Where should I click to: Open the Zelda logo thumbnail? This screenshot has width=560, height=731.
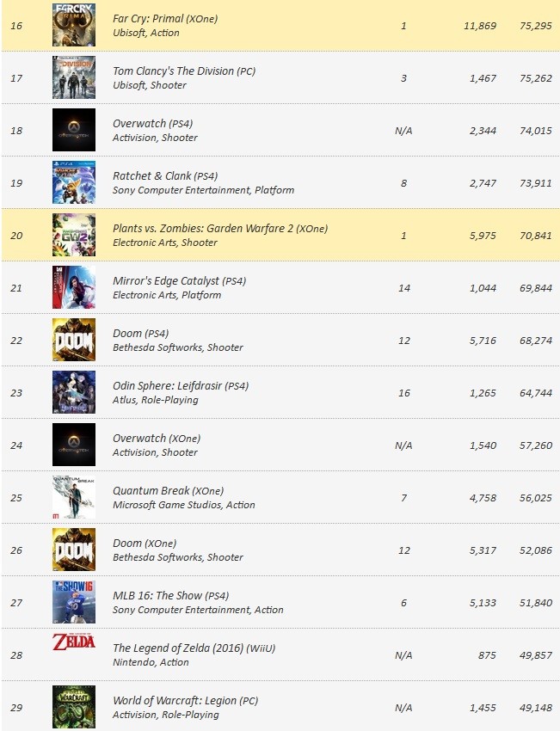tap(74, 642)
